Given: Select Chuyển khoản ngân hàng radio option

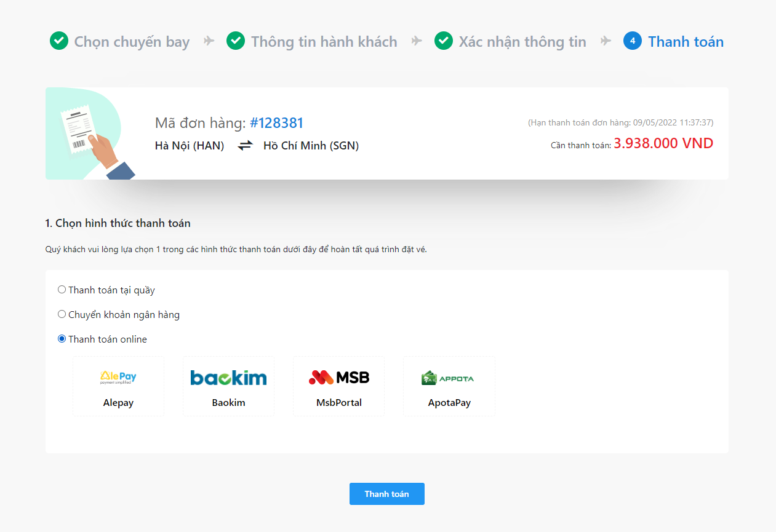Looking at the screenshot, I should [x=62, y=314].
